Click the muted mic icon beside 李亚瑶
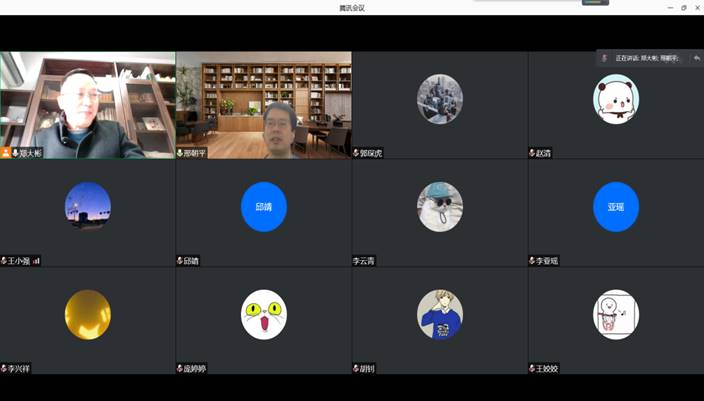 click(x=533, y=261)
